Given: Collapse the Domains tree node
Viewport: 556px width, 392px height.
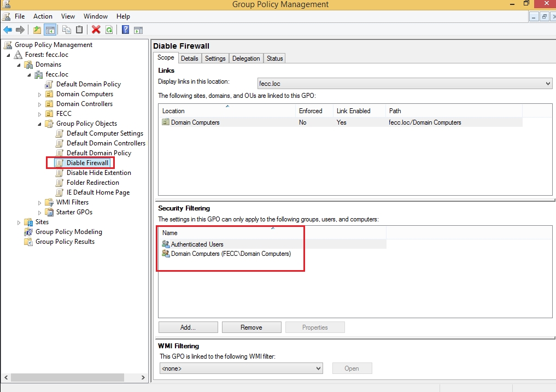Looking at the screenshot, I should pyautogui.click(x=19, y=65).
